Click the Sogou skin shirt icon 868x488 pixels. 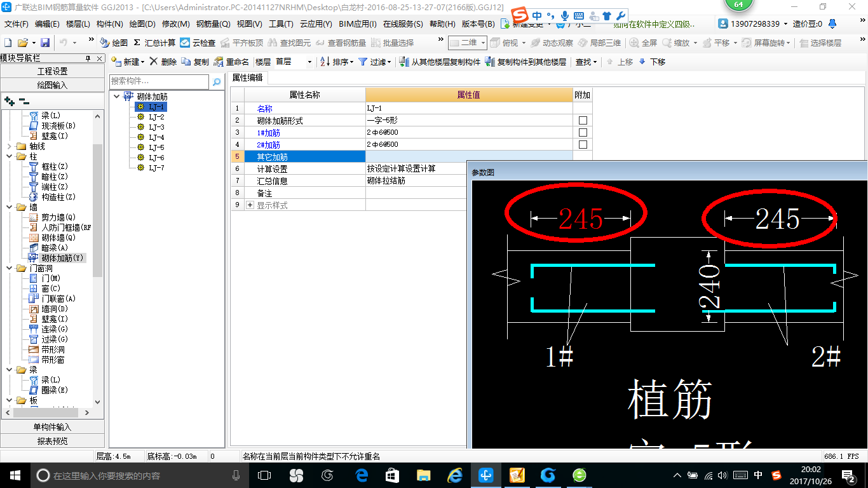point(607,16)
